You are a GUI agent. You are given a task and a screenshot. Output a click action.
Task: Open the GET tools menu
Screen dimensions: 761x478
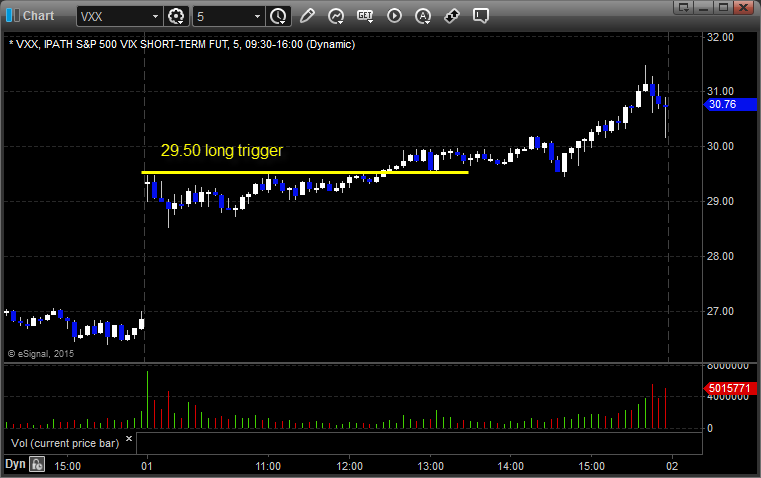tap(365, 16)
